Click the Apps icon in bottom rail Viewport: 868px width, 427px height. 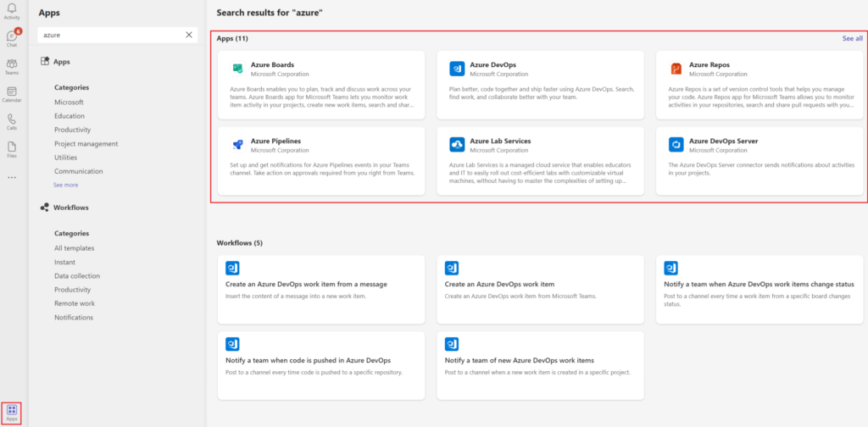(x=12, y=413)
